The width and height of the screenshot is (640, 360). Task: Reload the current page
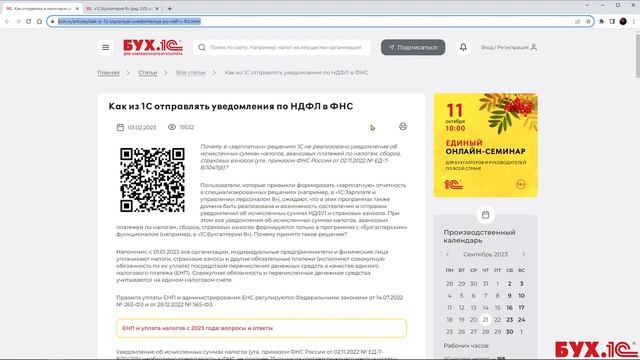[29, 21]
